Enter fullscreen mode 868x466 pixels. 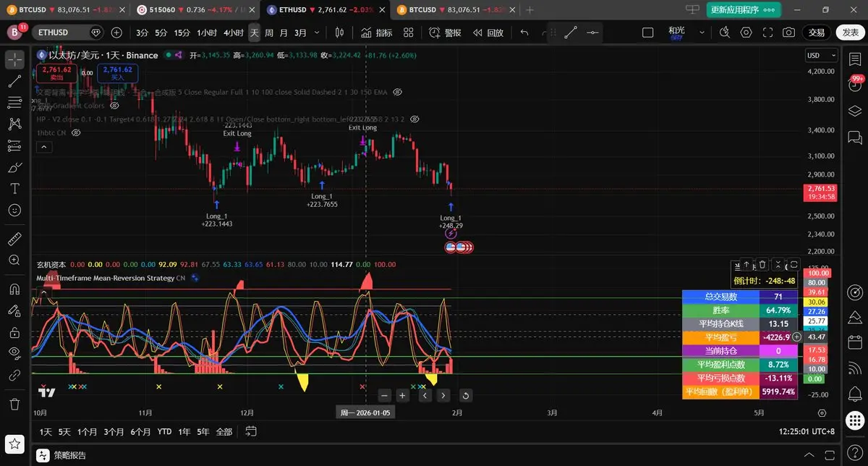pyautogui.click(x=767, y=33)
